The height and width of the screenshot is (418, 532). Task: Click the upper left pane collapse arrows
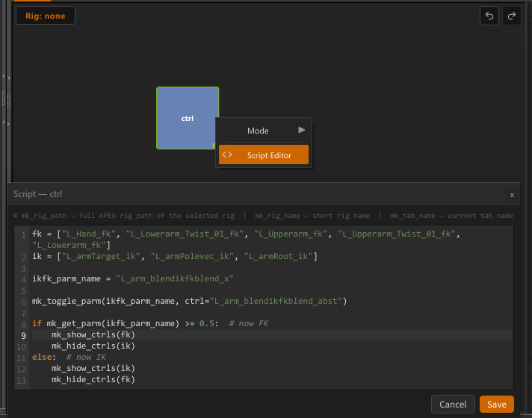pos(6,77)
